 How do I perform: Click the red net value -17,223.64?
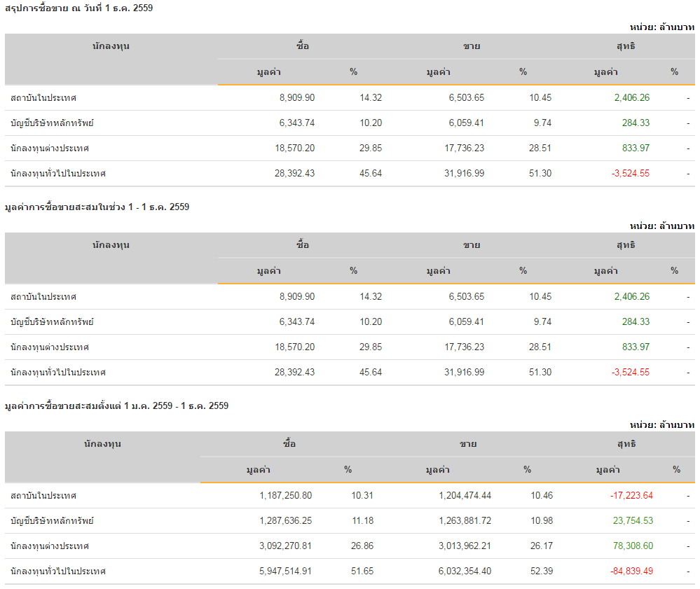pos(631,496)
